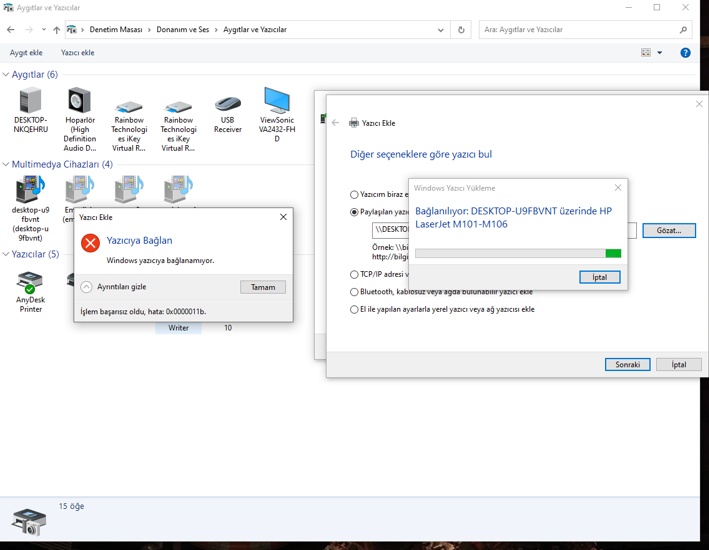Go up one level with the up arrow
Screen dimensions: 709x550
pos(57,30)
